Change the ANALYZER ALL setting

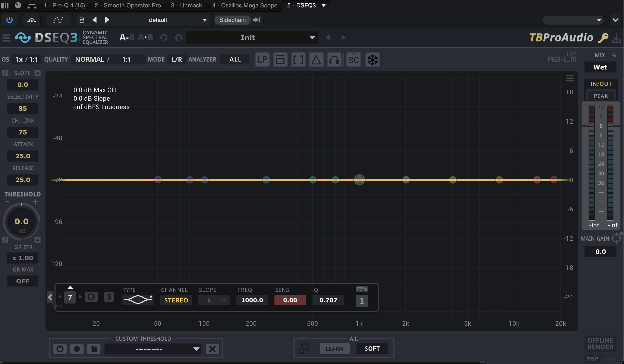click(x=235, y=59)
